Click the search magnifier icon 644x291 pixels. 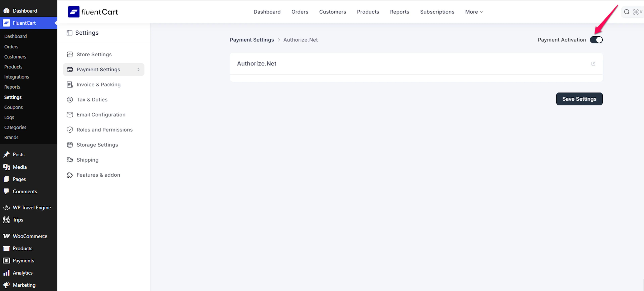627,12
